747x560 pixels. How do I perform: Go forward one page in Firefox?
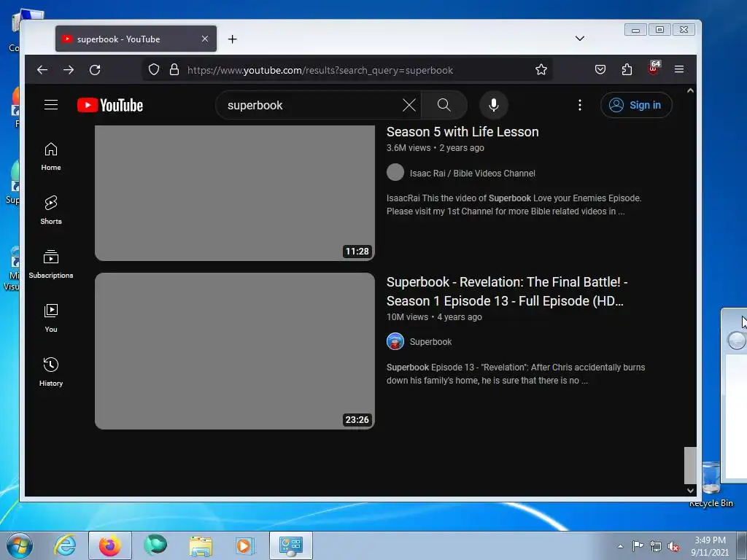[x=69, y=70]
